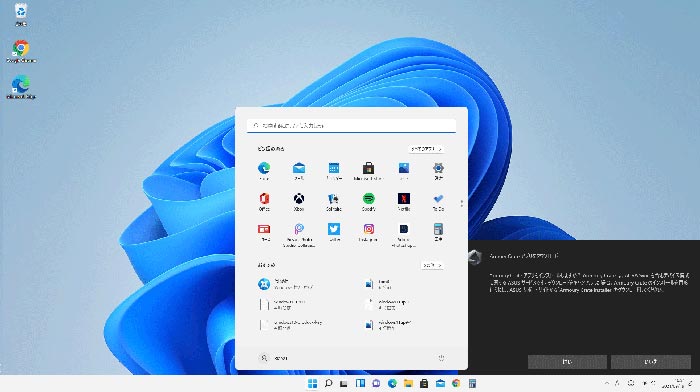Open the pinned Instagram app
This screenshot has height=392, width=700.
coord(368,232)
